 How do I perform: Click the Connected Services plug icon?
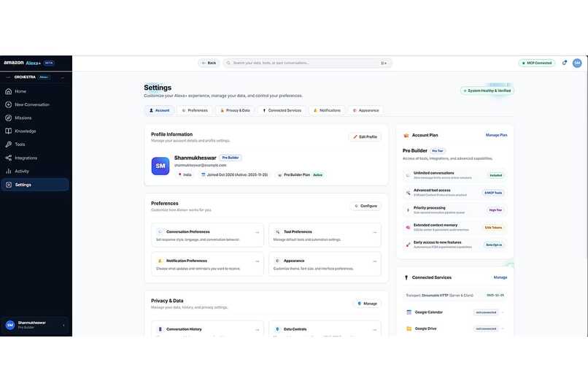[406, 277]
